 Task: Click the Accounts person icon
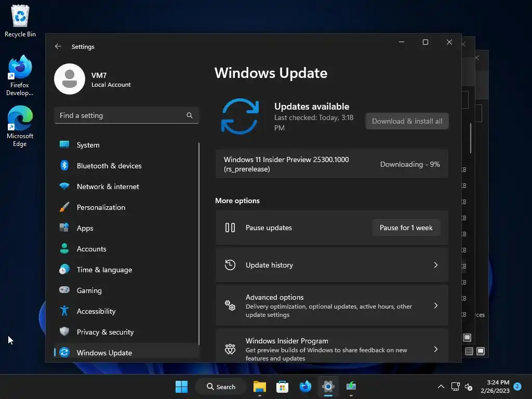tap(64, 248)
